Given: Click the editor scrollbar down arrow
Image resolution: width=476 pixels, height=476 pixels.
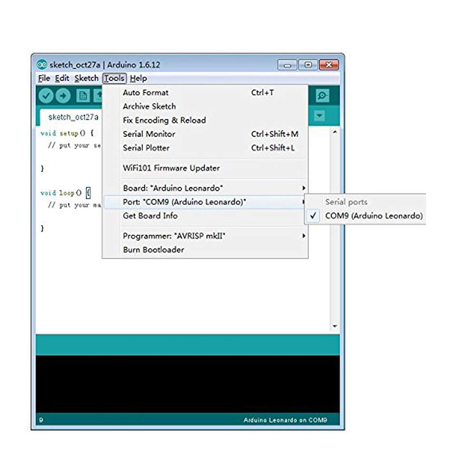Looking at the screenshot, I should coord(335,326).
